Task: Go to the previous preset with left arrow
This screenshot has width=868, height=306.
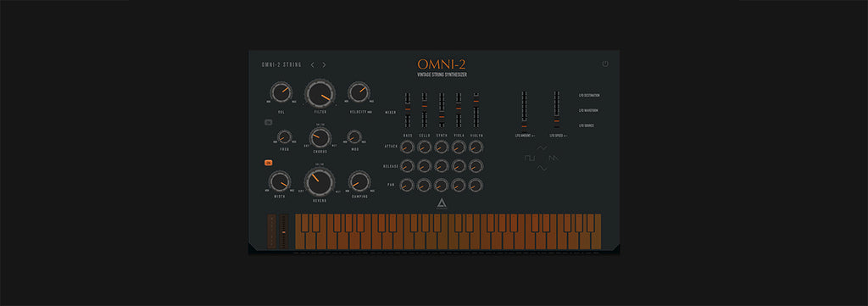Action: [x=312, y=64]
